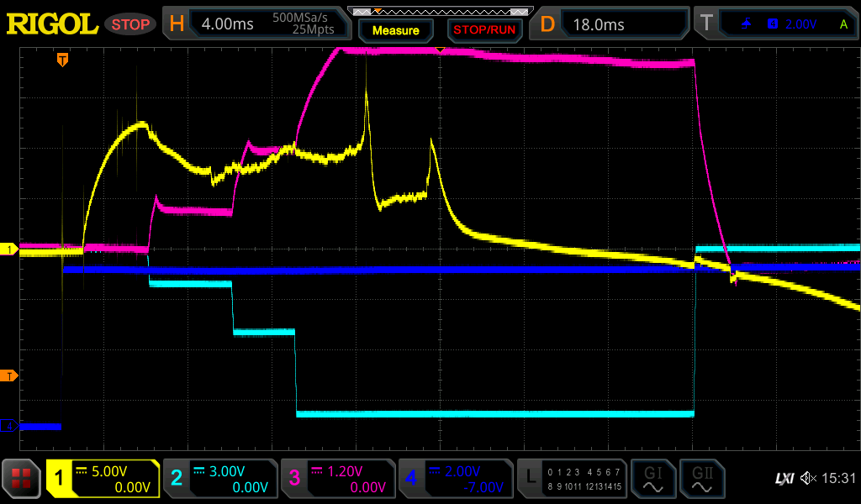Open the trigger settings showing 2.00V
861x504 pixels.
coord(778,24)
